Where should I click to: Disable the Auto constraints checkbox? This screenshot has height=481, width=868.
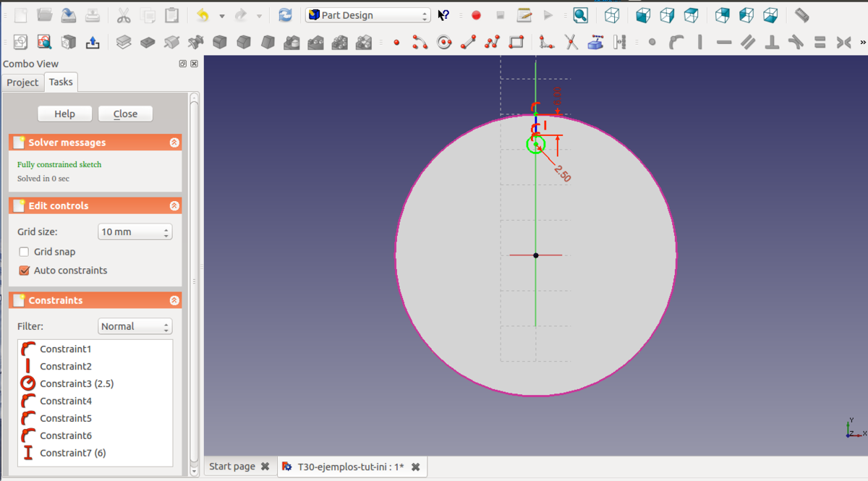[25, 271]
